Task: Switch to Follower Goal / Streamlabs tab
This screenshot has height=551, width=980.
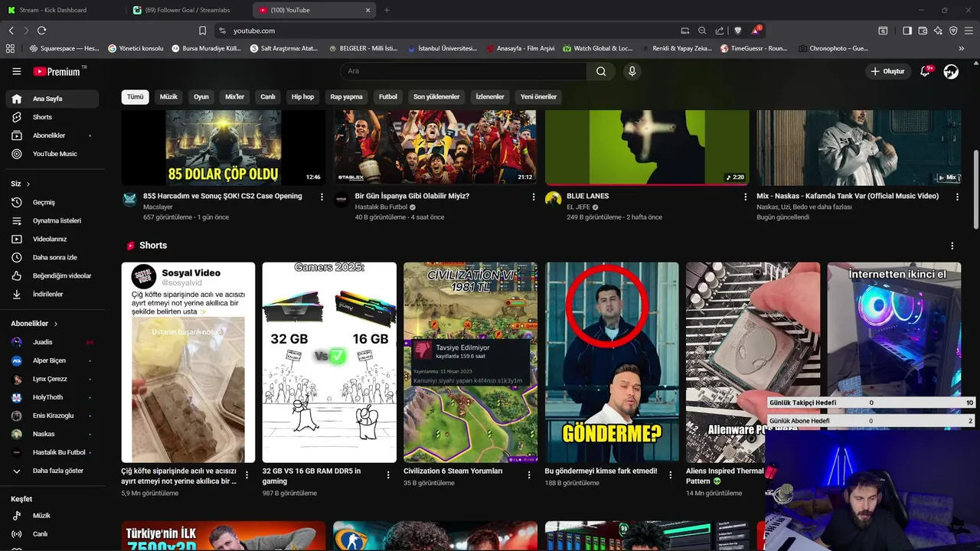Action: tap(188, 10)
